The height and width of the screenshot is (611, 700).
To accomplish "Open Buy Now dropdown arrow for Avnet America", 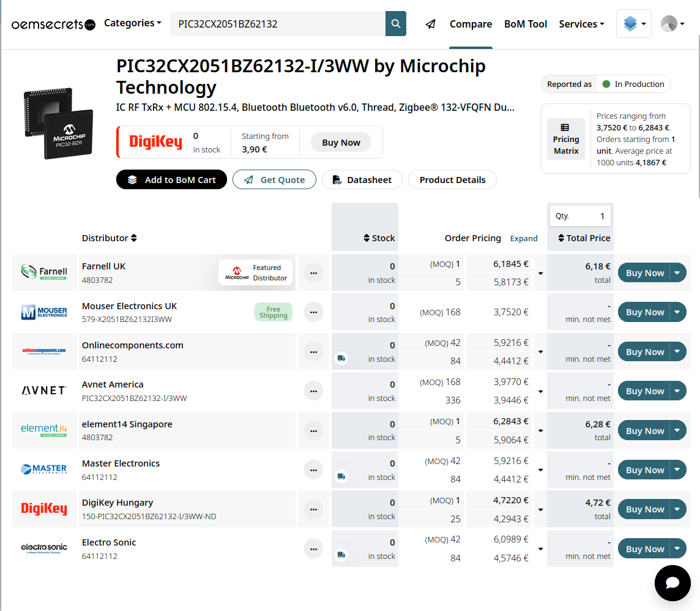I will 678,391.
